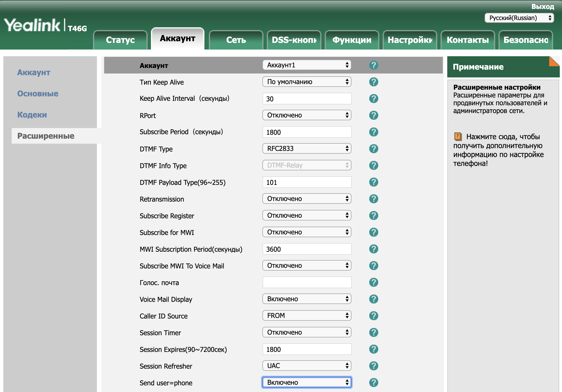Click the Выход logout link

coord(542,6)
